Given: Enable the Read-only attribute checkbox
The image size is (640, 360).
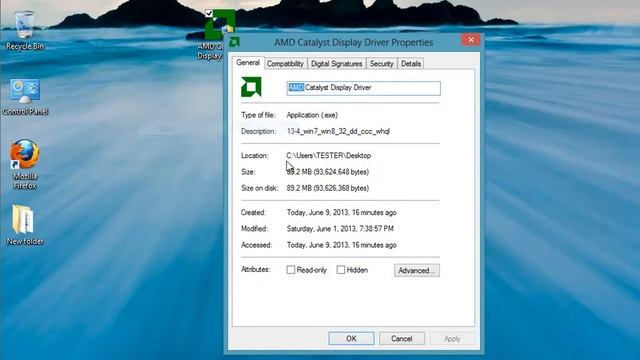Looking at the screenshot, I should pos(291,270).
